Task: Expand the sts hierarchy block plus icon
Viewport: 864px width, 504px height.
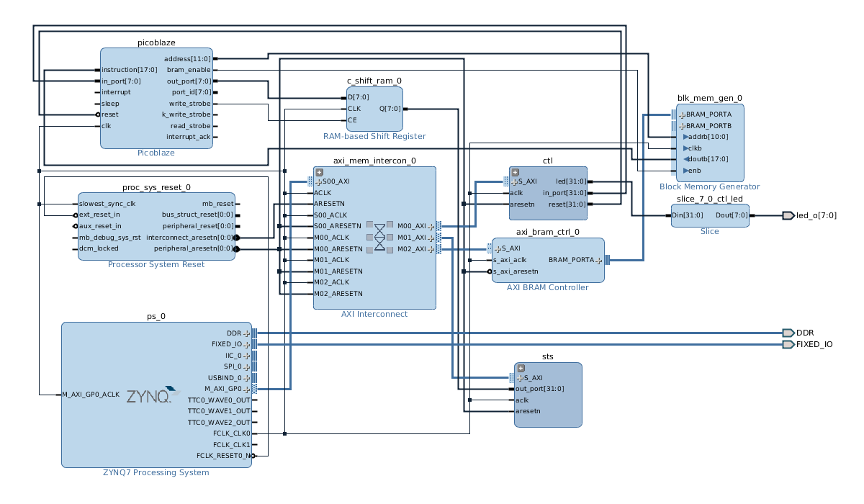Action: coord(521,368)
